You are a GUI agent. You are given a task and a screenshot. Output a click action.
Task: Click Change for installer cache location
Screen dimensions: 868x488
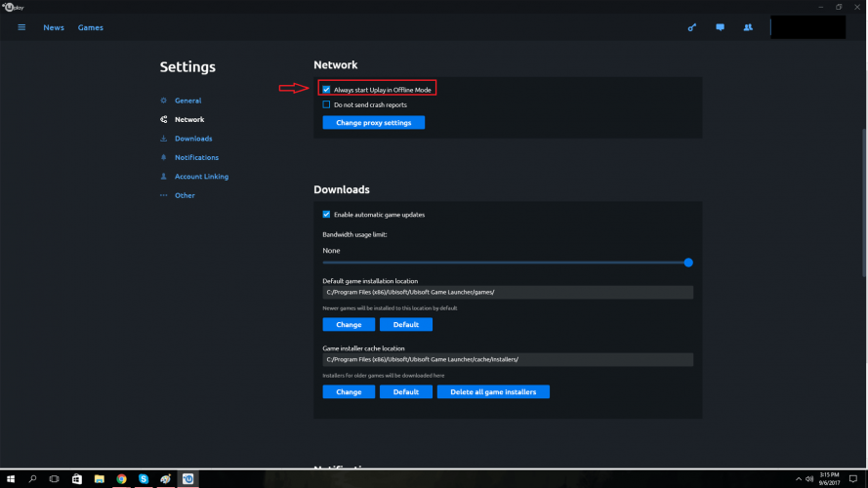[x=349, y=391]
